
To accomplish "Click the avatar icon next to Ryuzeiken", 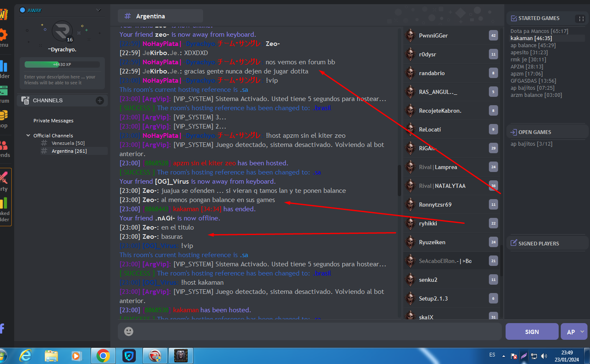I will (x=410, y=242).
